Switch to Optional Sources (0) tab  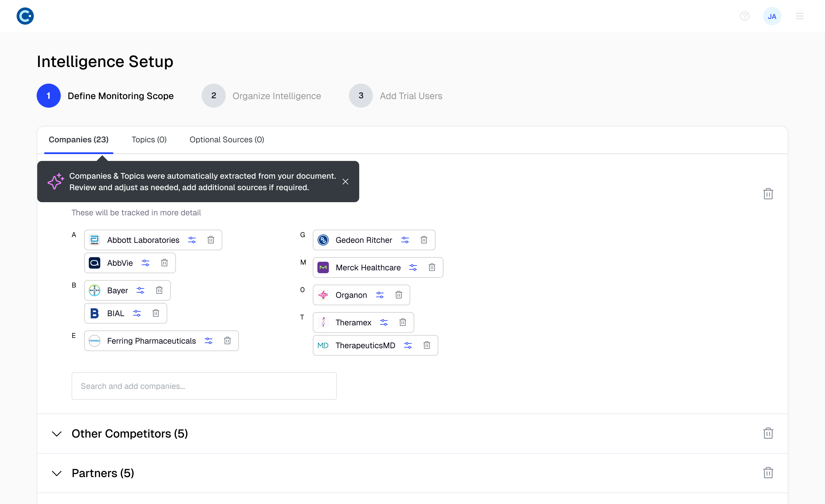(227, 139)
